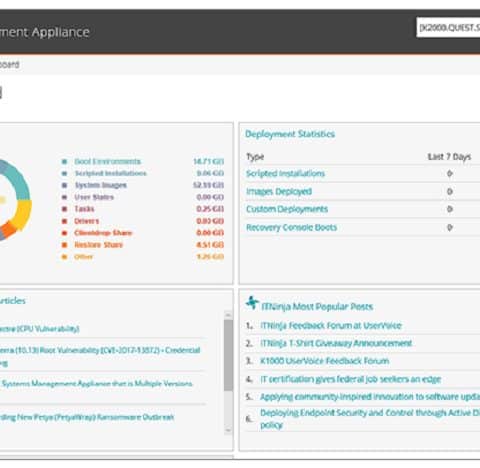480x468 pixels.
Task: Select Tasks in the disk usage legend
Action: point(84,209)
